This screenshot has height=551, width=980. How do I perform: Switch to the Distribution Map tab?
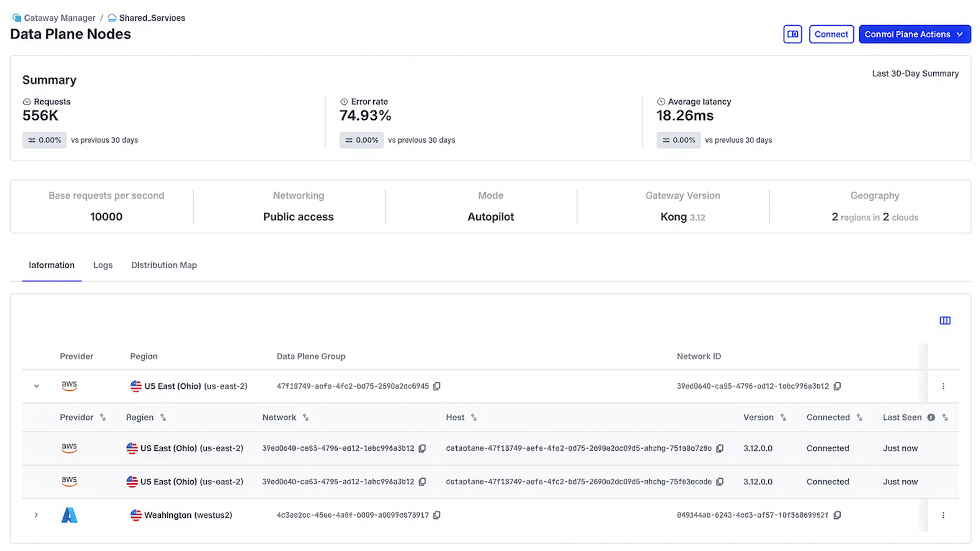tap(164, 265)
